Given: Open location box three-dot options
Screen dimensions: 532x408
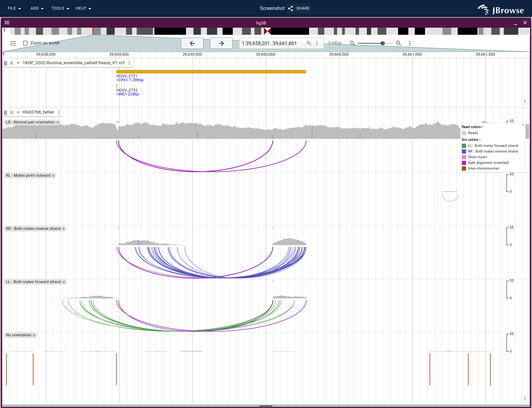Looking at the screenshot, I should (x=317, y=43).
